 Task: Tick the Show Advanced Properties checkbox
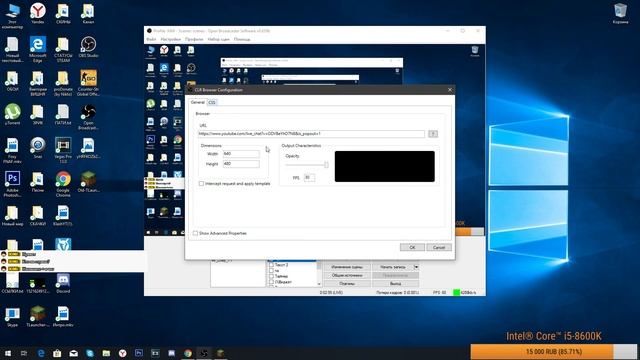(x=196, y=233)
